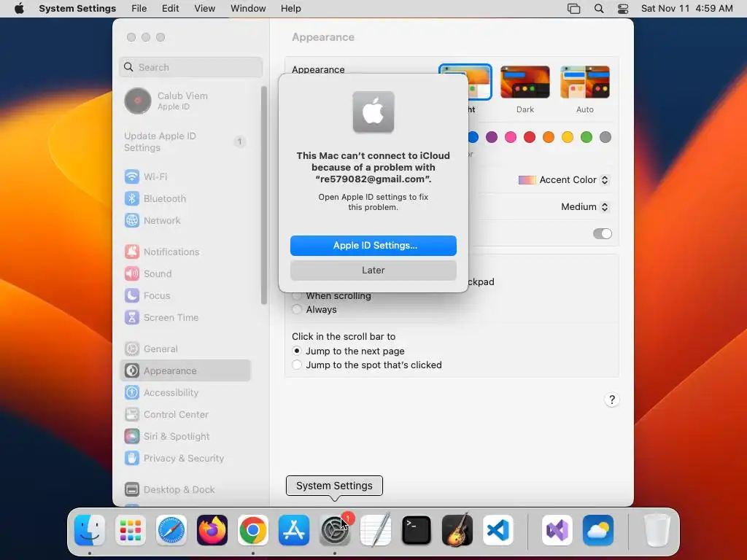The height and width of the screenshot is (560, 747).
Task: Open the Window menu
Action: click(248, 9)
